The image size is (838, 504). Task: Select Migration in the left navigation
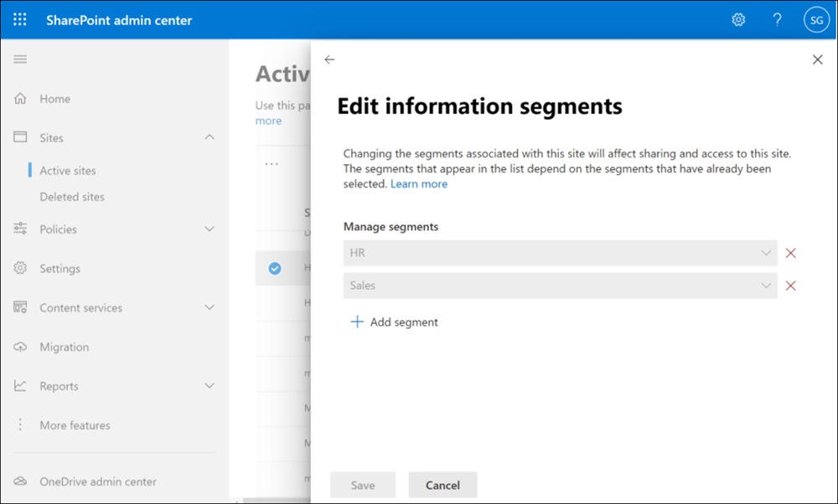pyautogui.click(x=64, y=347)
